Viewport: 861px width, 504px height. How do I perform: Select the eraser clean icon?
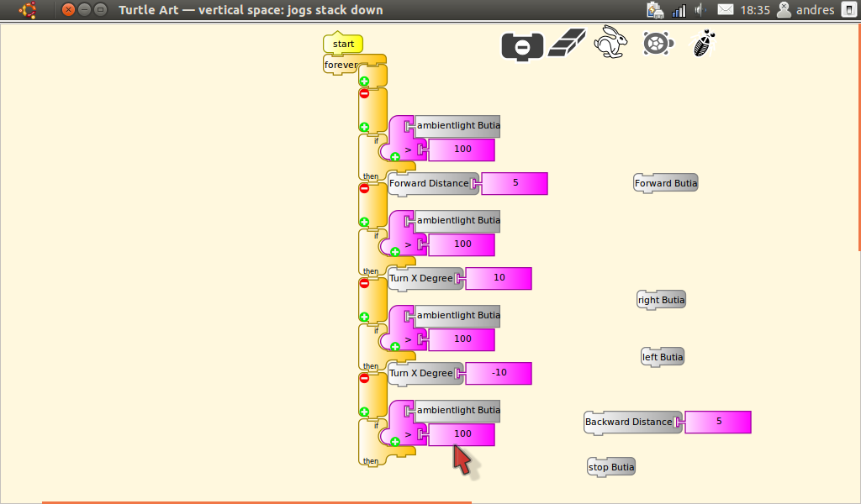click(x=568, y=43)
